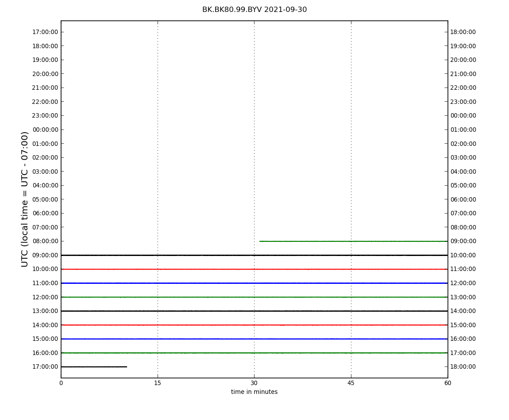Click left-axis label 06:00:00
This screenshot has height=420, width=509.
pos(45,214)
